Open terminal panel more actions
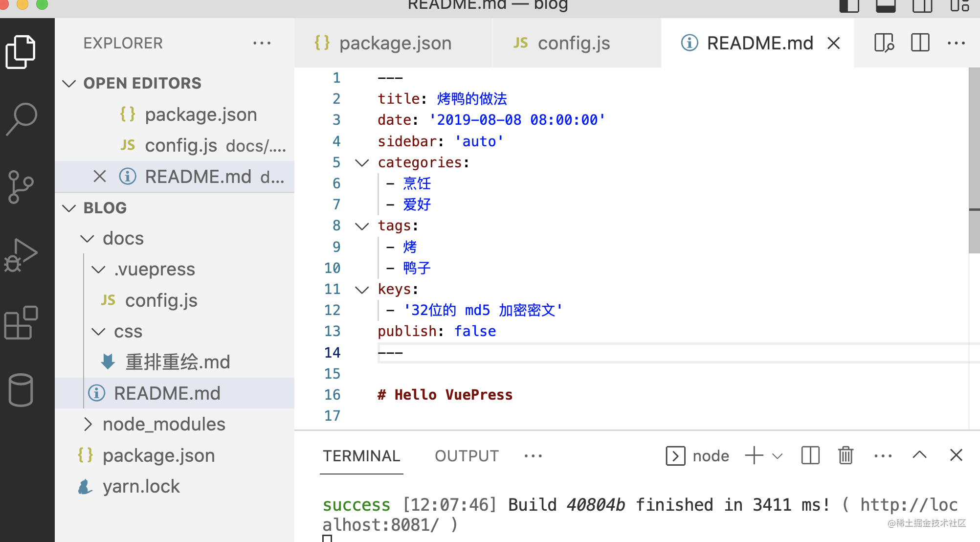The height and width of the screenshot is (542, 980). click(x=883, y=456)
